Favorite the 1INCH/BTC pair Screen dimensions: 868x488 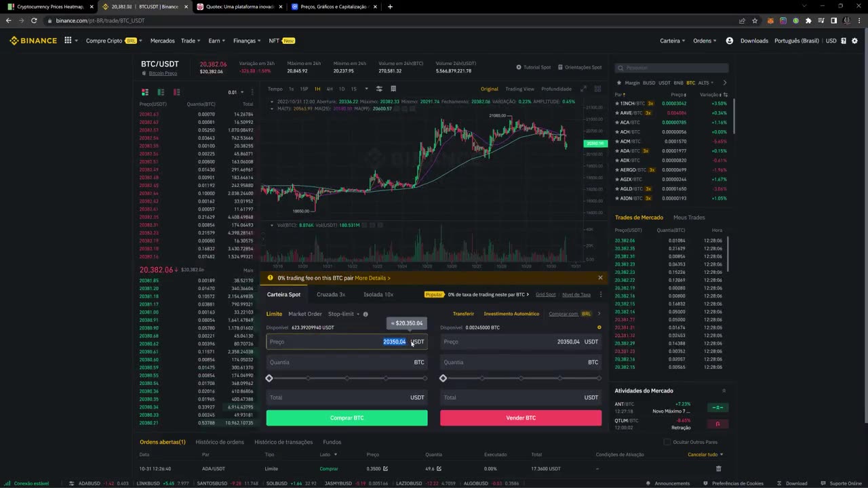click(x=617, y=103)
